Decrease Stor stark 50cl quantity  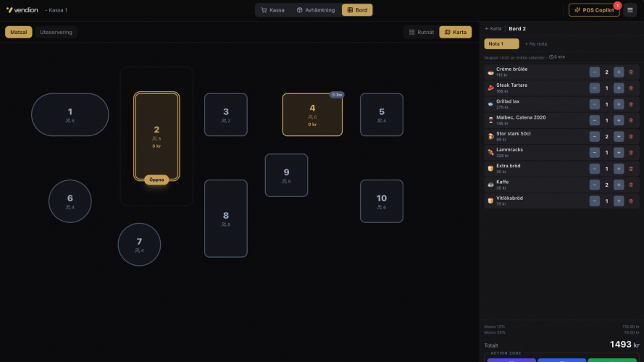(594, 136)
